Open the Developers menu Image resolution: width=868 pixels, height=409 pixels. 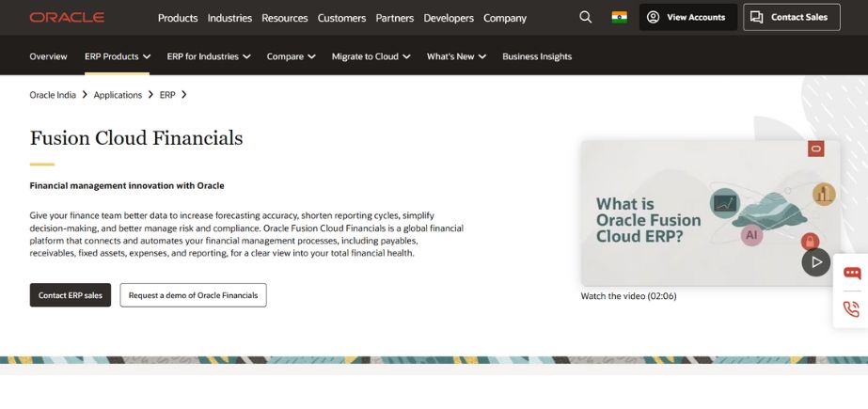coord(449,18)
